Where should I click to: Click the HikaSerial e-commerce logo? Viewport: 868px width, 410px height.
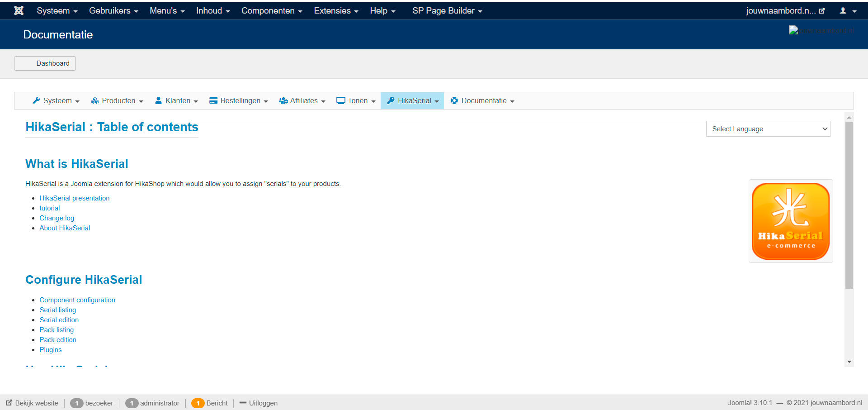(x=791, y=221)
